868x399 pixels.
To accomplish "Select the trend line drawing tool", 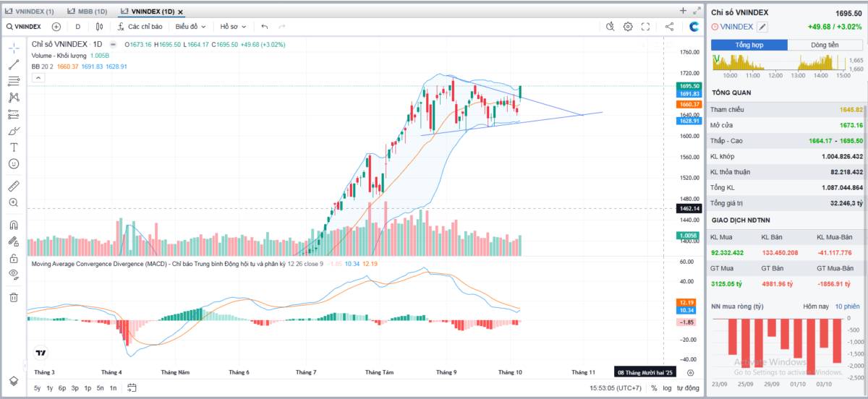I will tap(14, 64).
